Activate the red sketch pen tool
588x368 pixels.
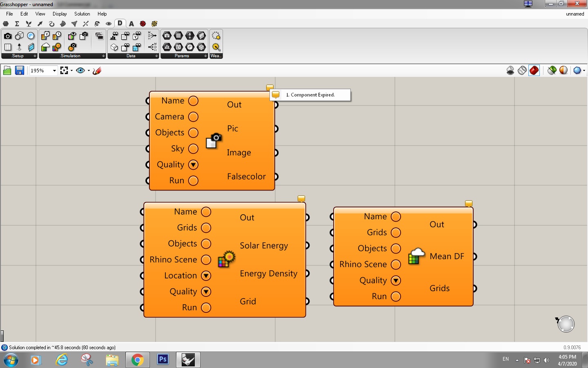97,71
